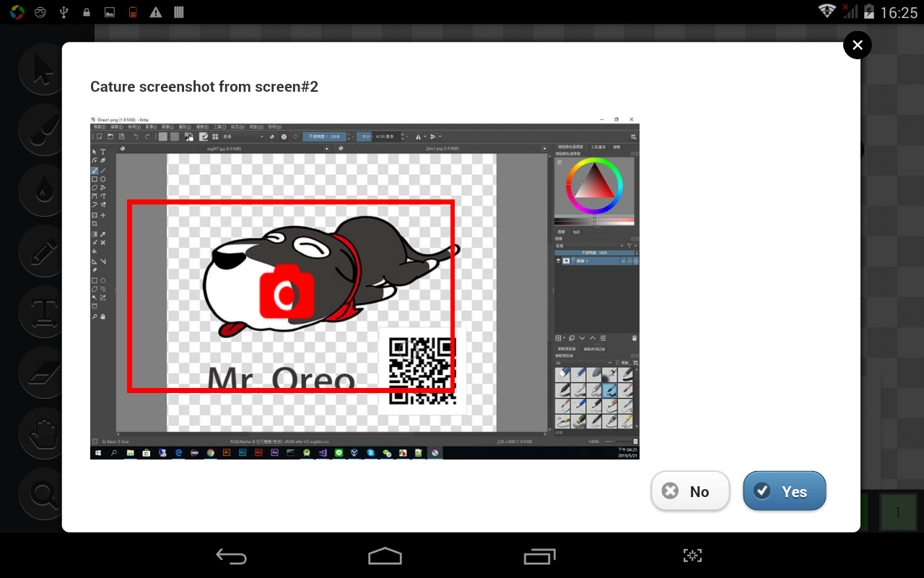The image size is (924, 578).
Task: Tap the Android back navigation button
Action: click(232, 556)
